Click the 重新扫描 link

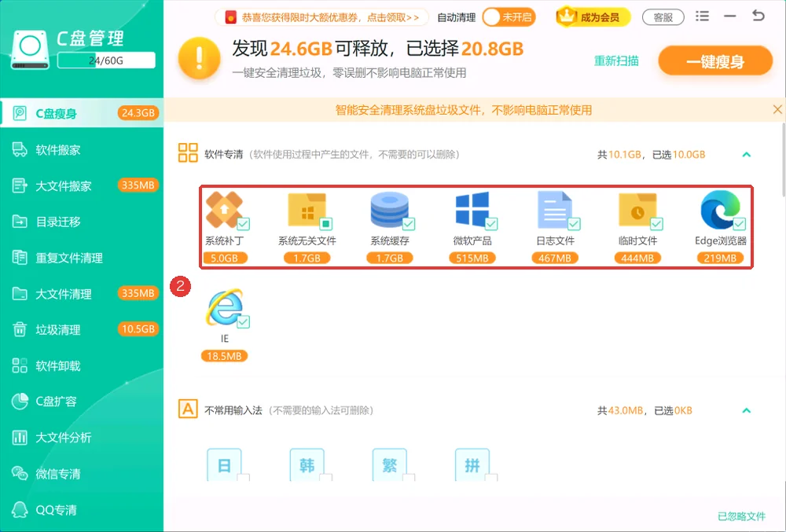[616, 61]
